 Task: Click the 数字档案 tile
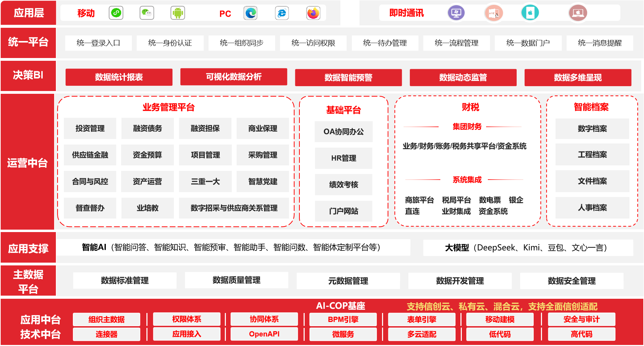592,129
